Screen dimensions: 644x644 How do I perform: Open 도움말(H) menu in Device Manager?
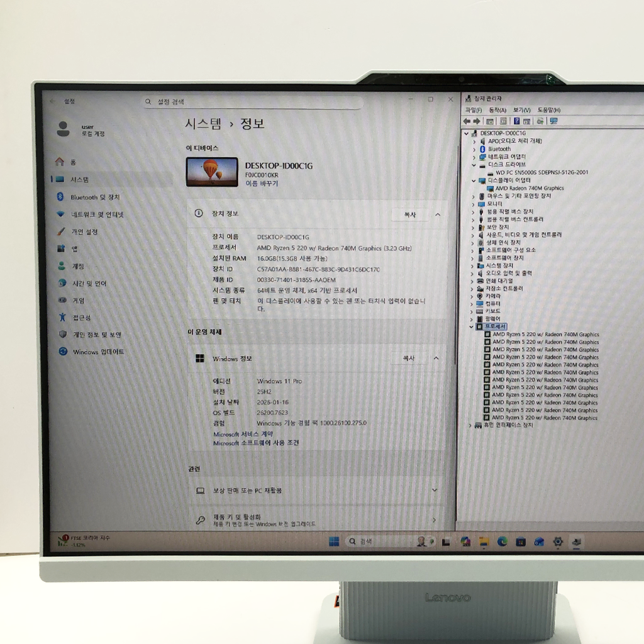coord(548,110)
